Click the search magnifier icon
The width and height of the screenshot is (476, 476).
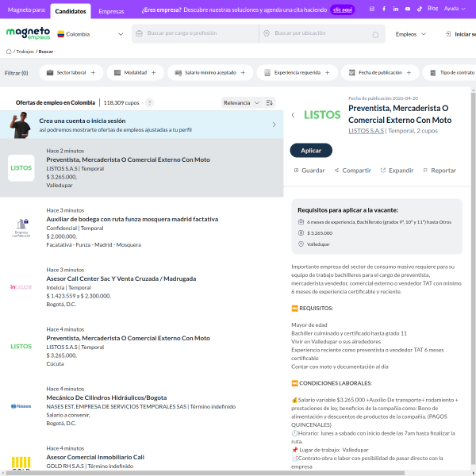[x=375, y=35]
